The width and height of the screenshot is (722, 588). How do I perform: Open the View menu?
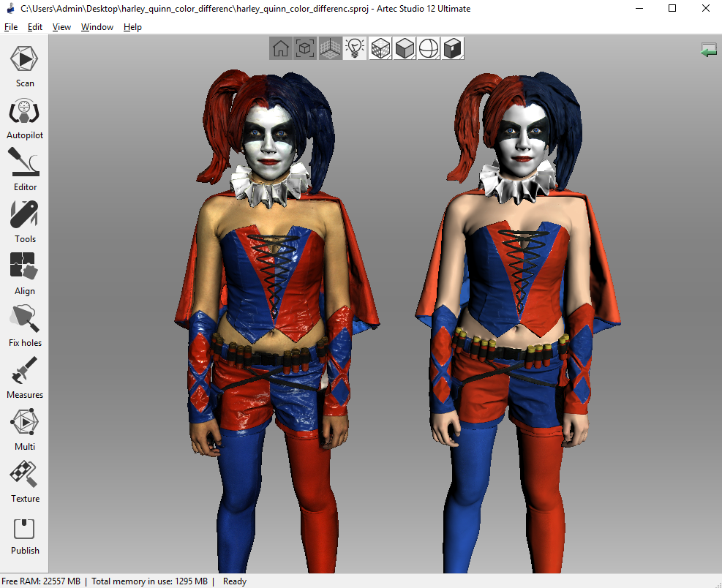tap(61, 27)
